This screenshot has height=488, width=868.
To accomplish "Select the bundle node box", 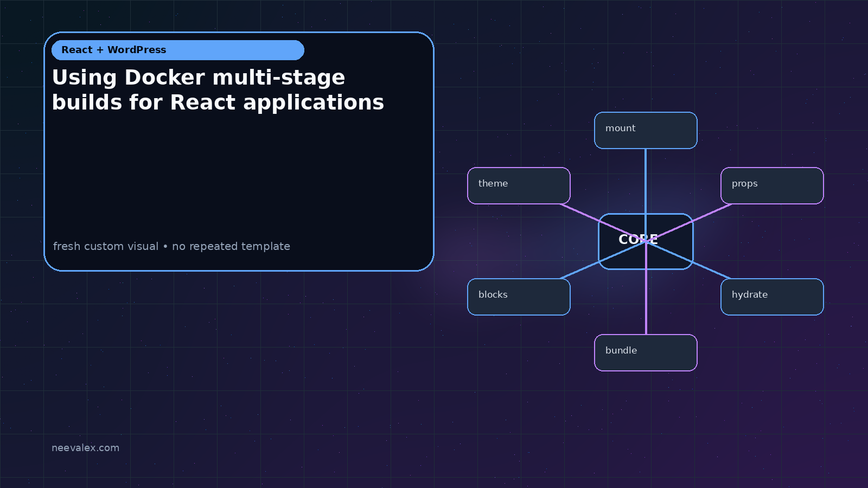I will [x=646, y=352].
